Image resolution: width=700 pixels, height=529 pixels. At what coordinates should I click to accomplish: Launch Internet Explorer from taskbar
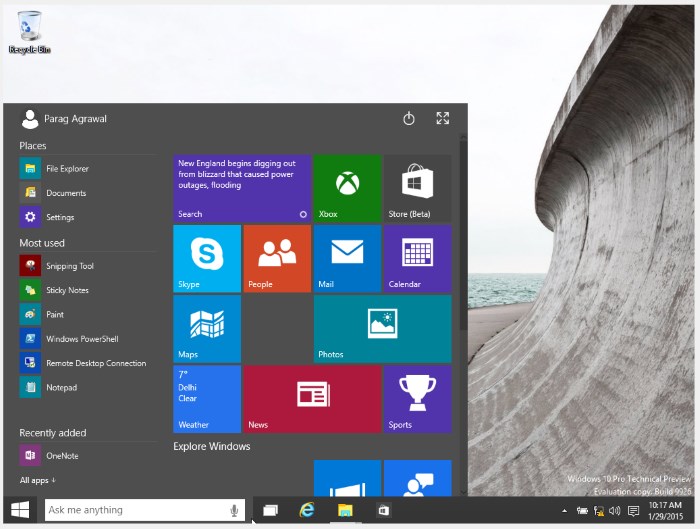[307, 510]
